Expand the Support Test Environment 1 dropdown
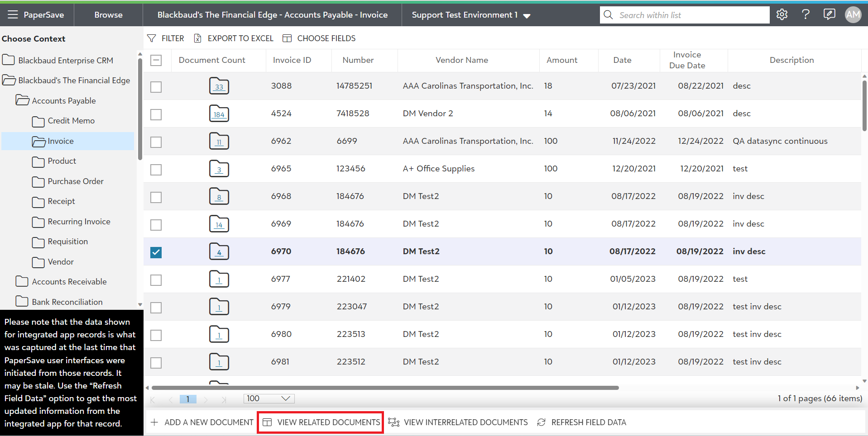The height and width of the screenshot is (436, 868). [527, 16]
